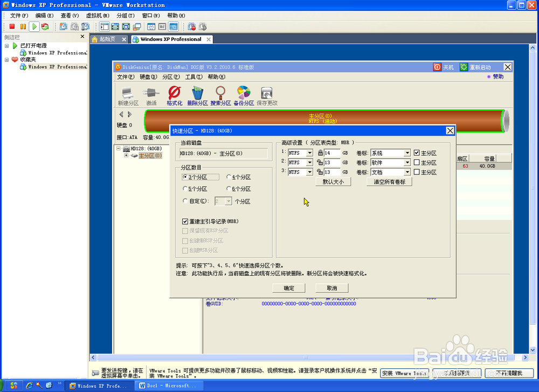The width and height of the screenshot is (539, 392).
Task: Toggle the 重建主引导记录(MBR) checkbox
Action: [185, 221]
